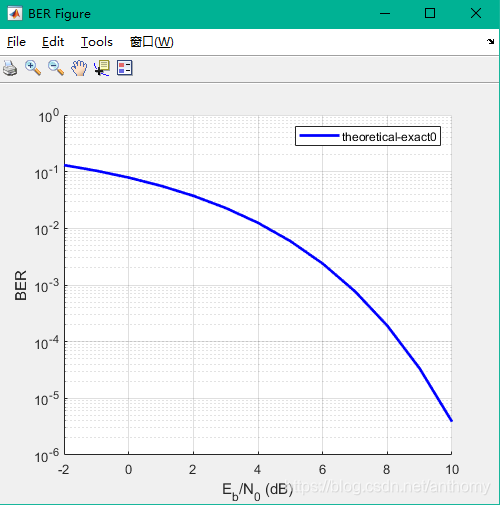Click the x-axis tick label 4

[x=257, y=470]
